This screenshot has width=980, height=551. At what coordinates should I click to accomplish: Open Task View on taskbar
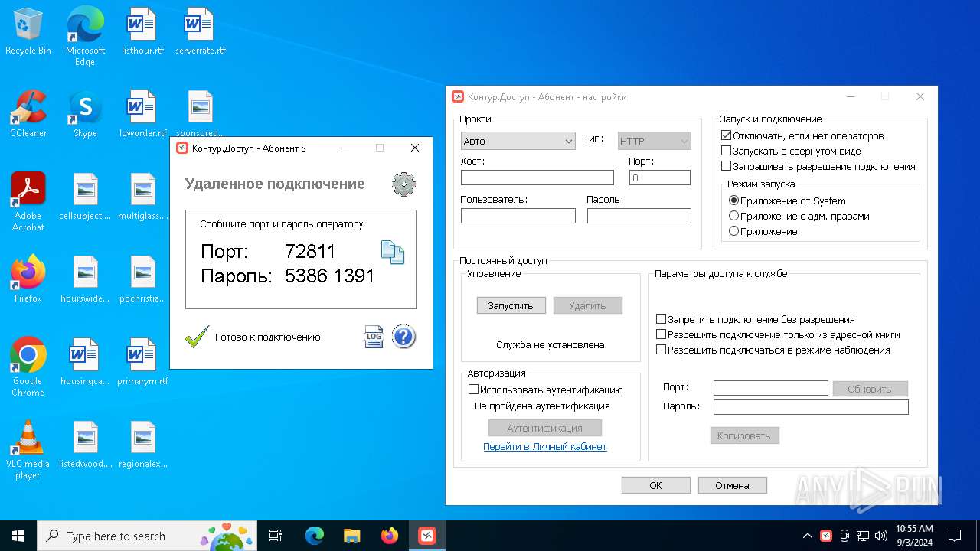click(x=276, y=536)
